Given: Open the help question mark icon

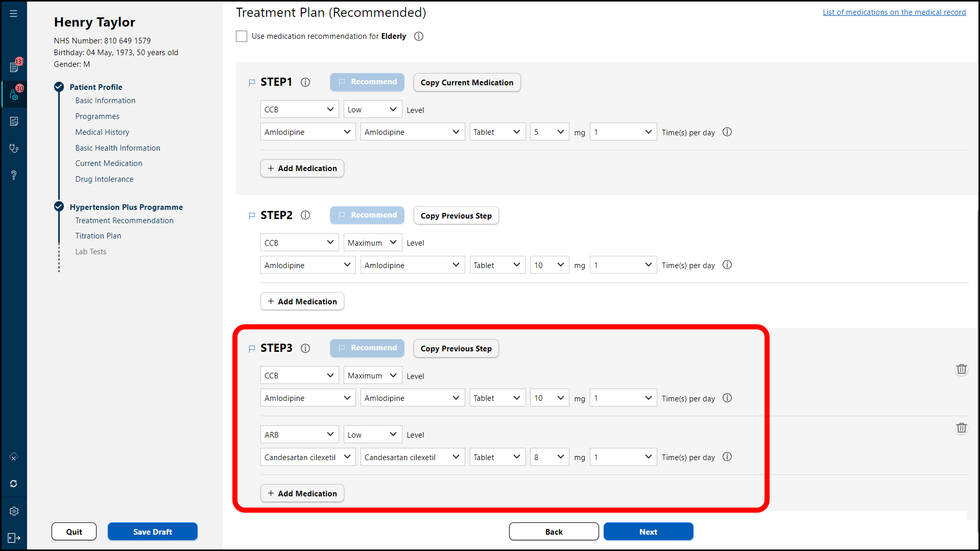Looking at the screenshot, I should (14, 175).
